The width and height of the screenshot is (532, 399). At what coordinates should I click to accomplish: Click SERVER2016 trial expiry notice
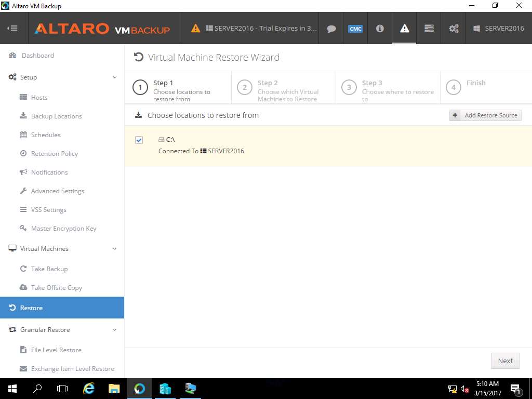pos(261,28)
